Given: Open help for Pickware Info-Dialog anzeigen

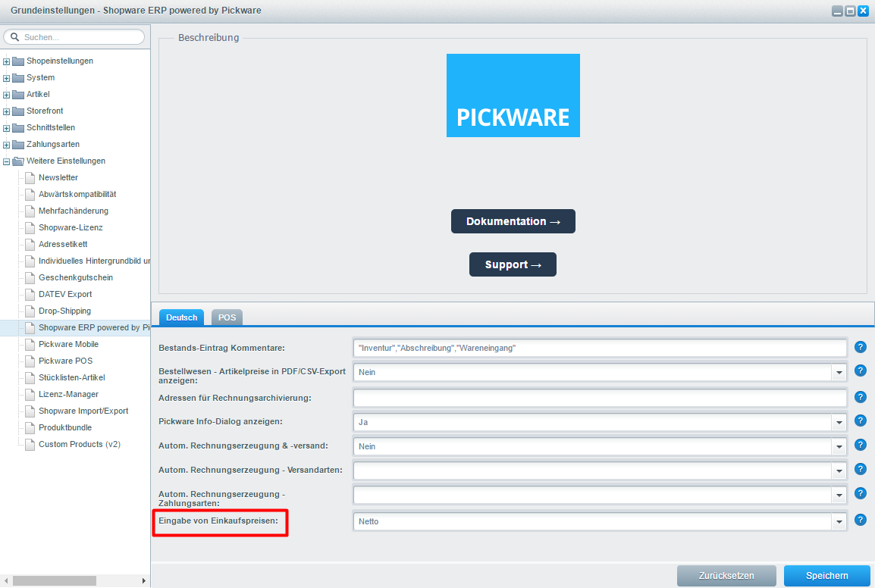Looking at the screenshot, I should click(x=861, y=421).
